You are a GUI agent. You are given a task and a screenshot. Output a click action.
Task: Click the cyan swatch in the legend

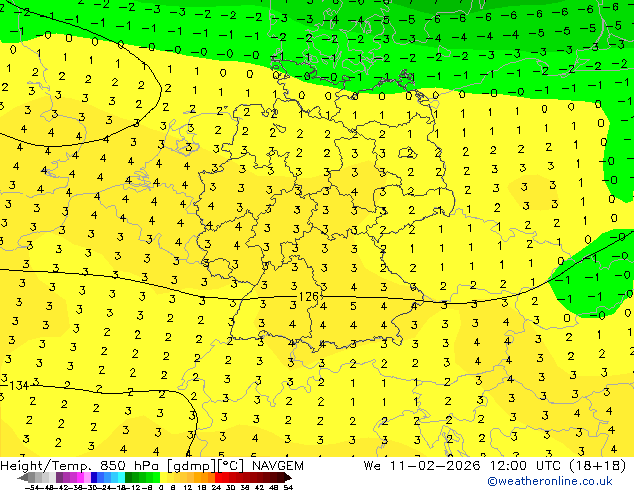click(121, 478)
